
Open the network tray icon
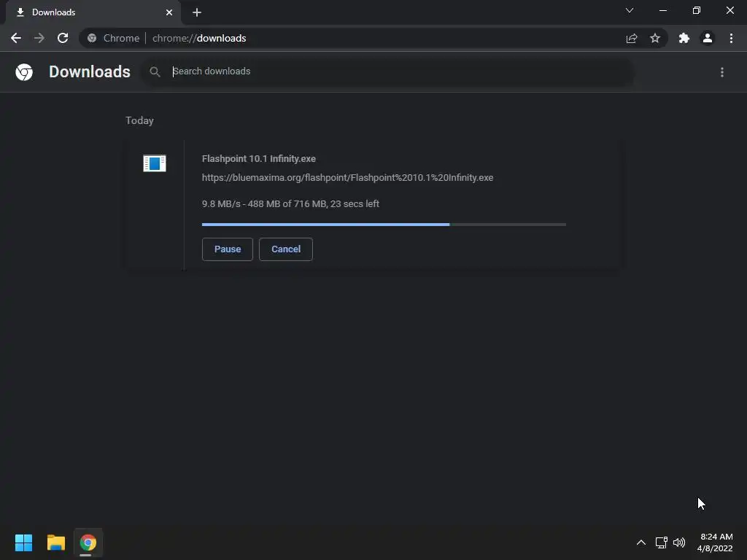tap(661, 542)
